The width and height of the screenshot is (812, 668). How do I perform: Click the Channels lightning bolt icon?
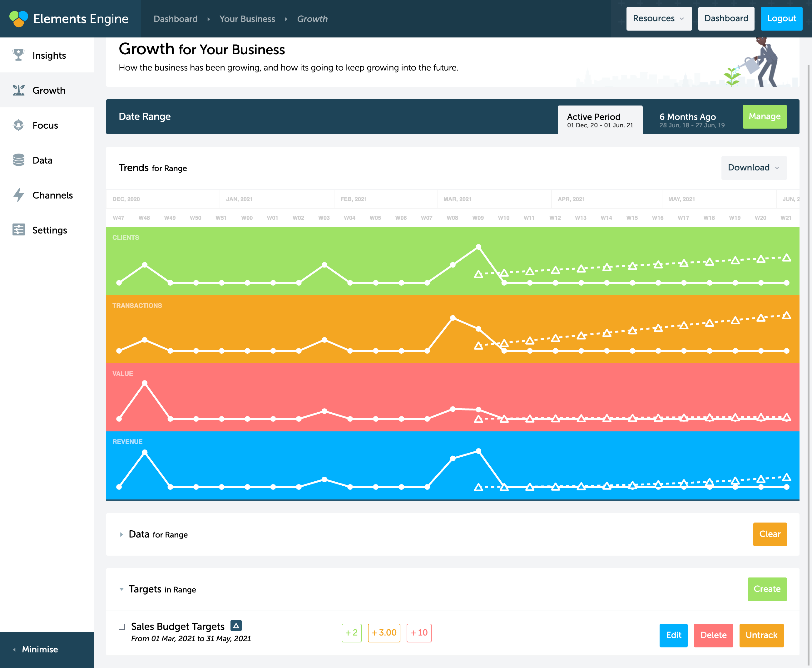tap(18, 195)
